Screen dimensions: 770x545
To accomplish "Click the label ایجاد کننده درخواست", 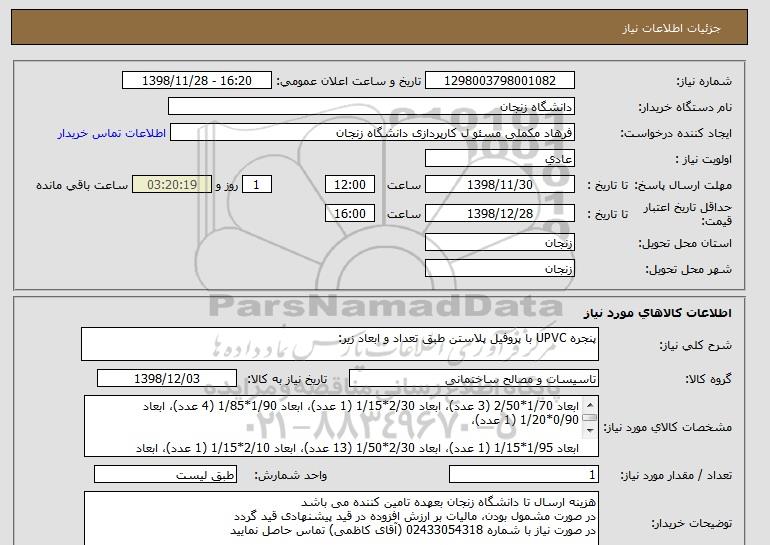I will click(676, 133).
